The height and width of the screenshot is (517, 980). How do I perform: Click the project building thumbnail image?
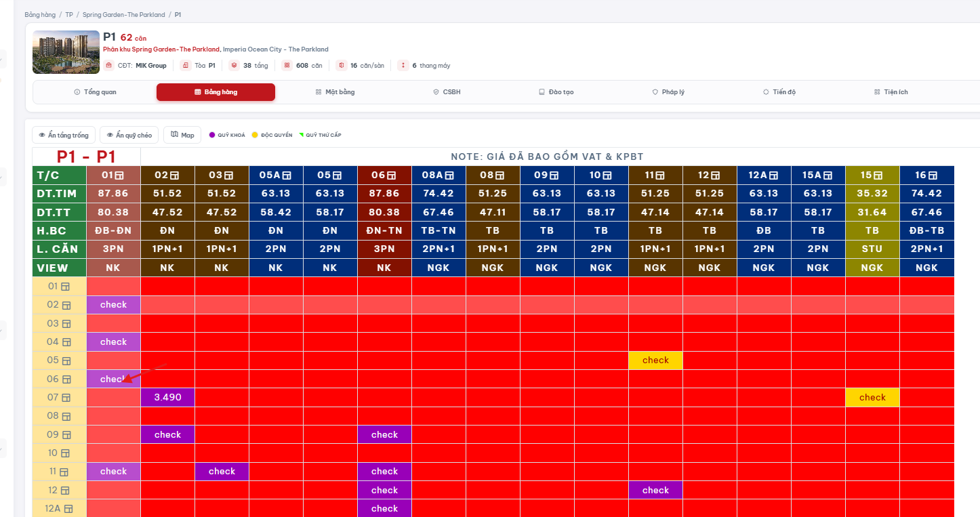tap(66, 52)
